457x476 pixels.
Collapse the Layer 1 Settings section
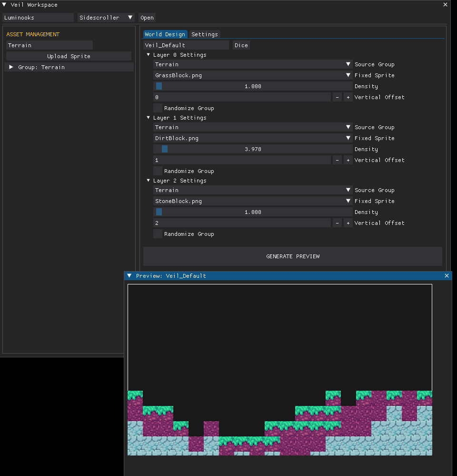pyautogui.click(x=148, y=118)
